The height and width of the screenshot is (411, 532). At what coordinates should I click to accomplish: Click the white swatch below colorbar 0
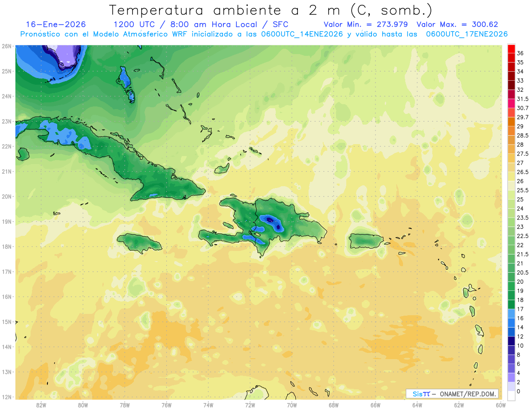pos(511,396)
